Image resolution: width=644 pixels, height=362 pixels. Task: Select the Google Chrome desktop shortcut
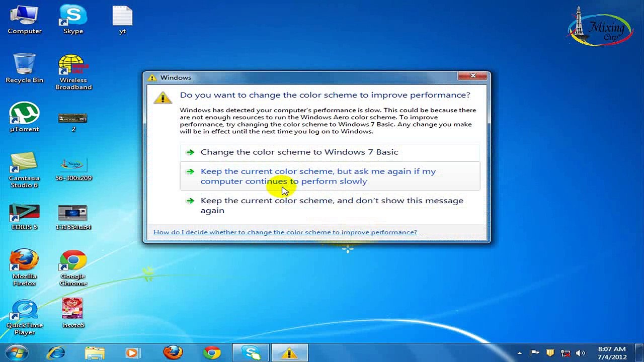coord(73,267)
